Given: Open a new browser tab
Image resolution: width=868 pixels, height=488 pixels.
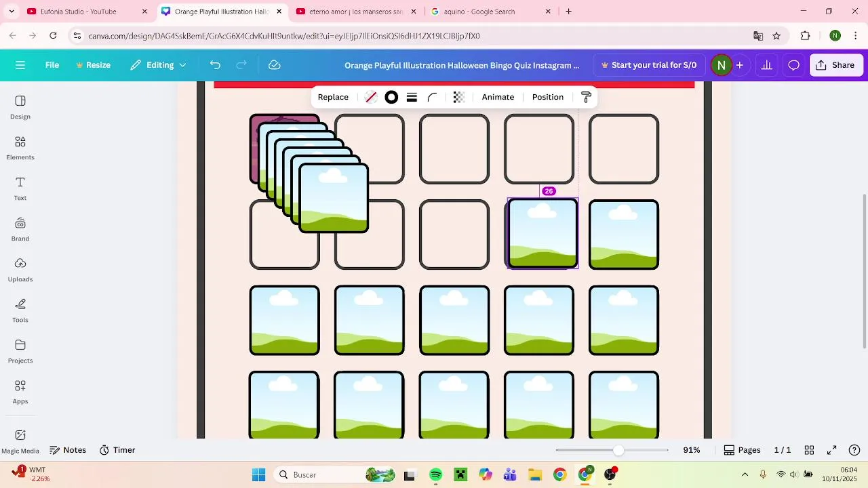Looking at the screenshot, I should pos(568,12).
